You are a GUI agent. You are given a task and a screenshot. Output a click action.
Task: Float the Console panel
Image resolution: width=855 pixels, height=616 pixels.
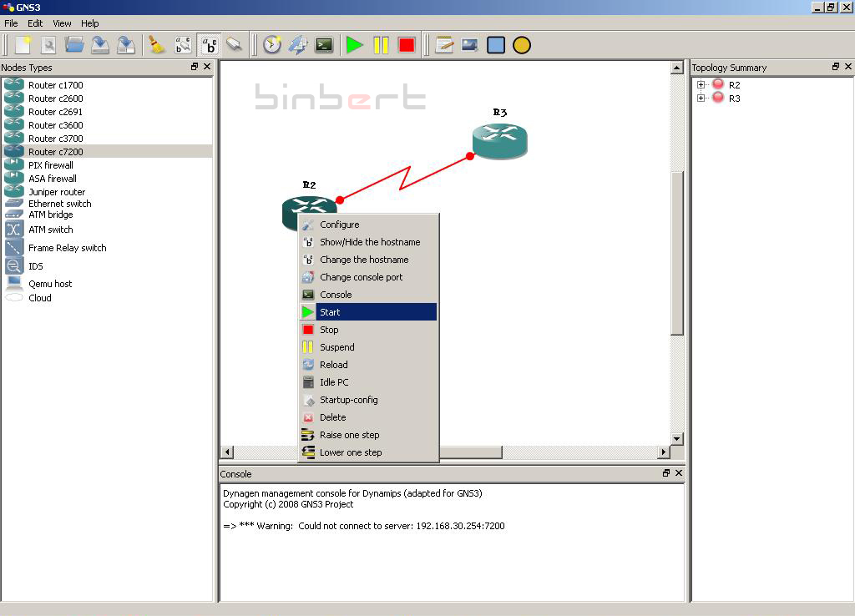tap(665, 473)
